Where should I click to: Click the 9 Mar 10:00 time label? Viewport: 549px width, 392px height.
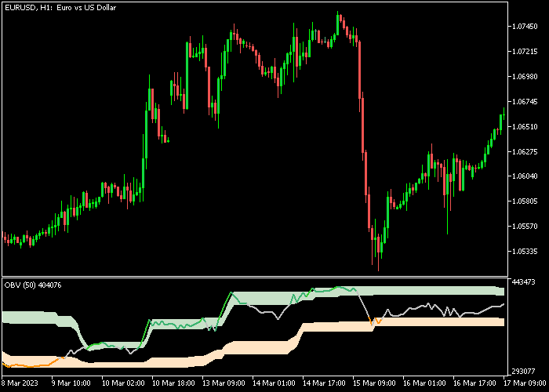point(71,383)
